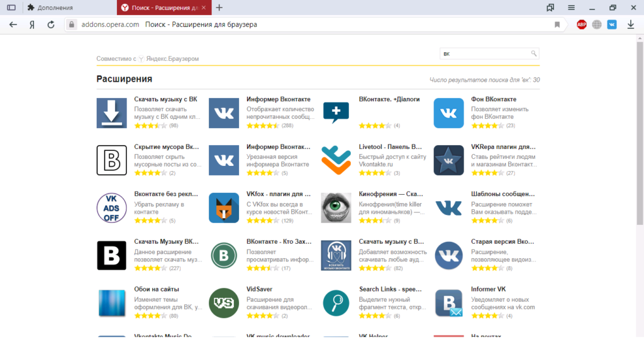Open the Шаблоны сообщен... title
Image resolution: width=644 pixels, height=362 pixels.
point(502,194)
